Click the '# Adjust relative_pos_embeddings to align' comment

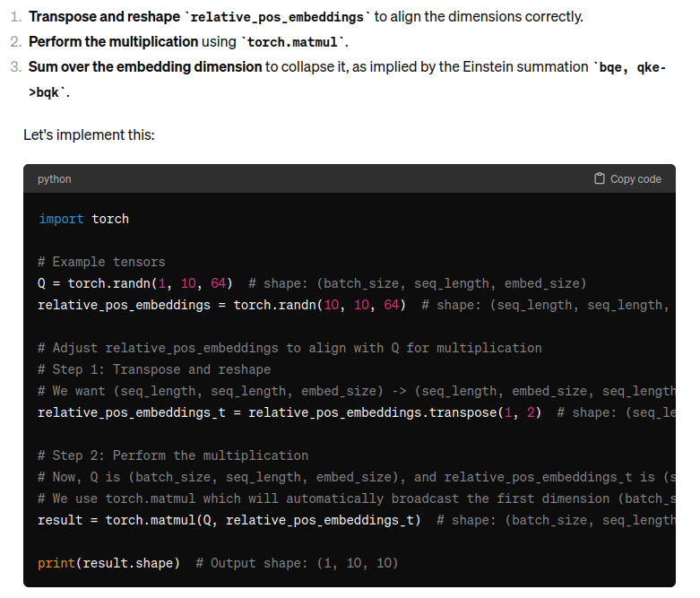[x=290, y=348]
